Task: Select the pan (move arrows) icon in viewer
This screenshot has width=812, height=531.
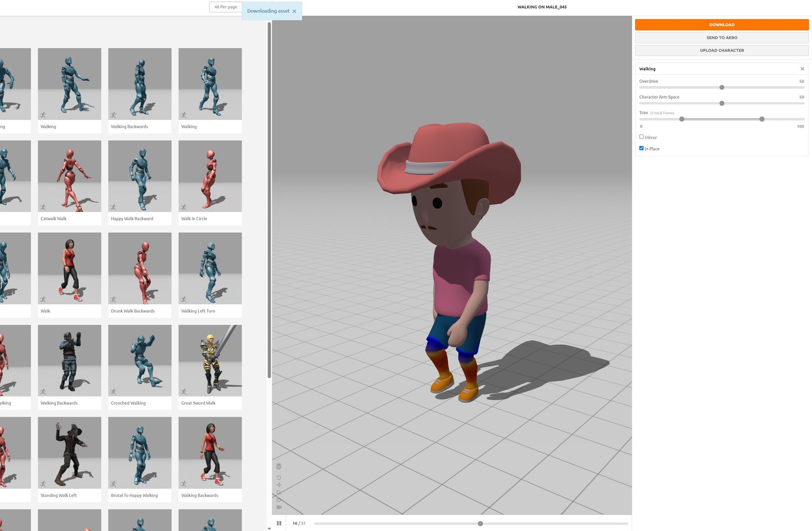Action: 279,485
